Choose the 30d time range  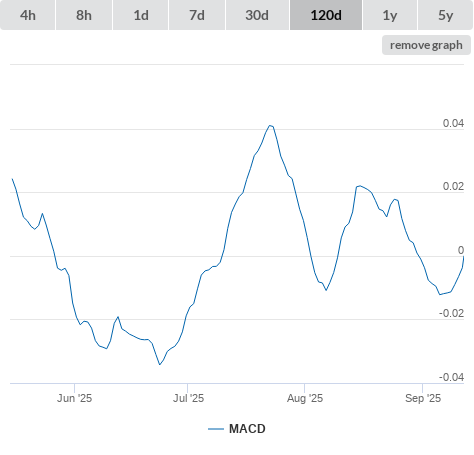coord(257,15)
